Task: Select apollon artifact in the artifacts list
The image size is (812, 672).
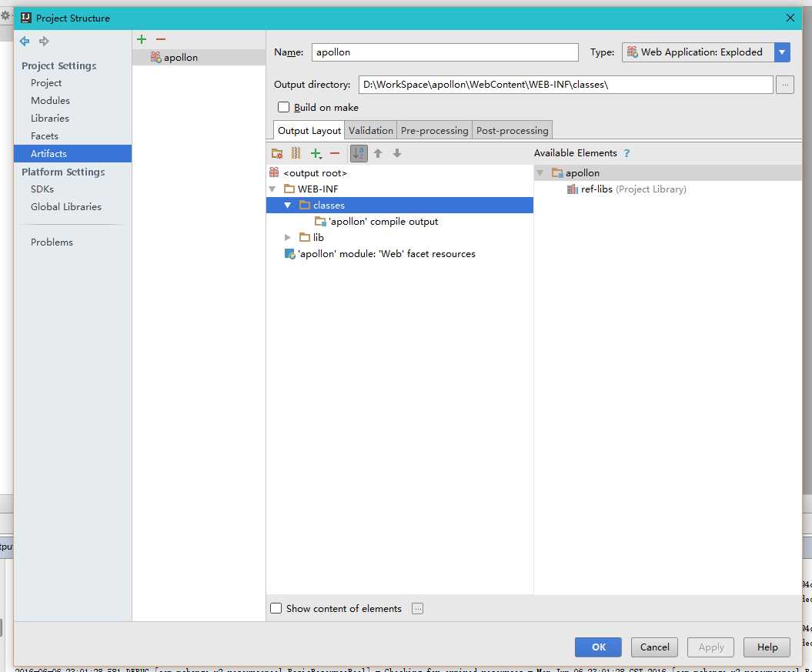Action: pos(199,58)
